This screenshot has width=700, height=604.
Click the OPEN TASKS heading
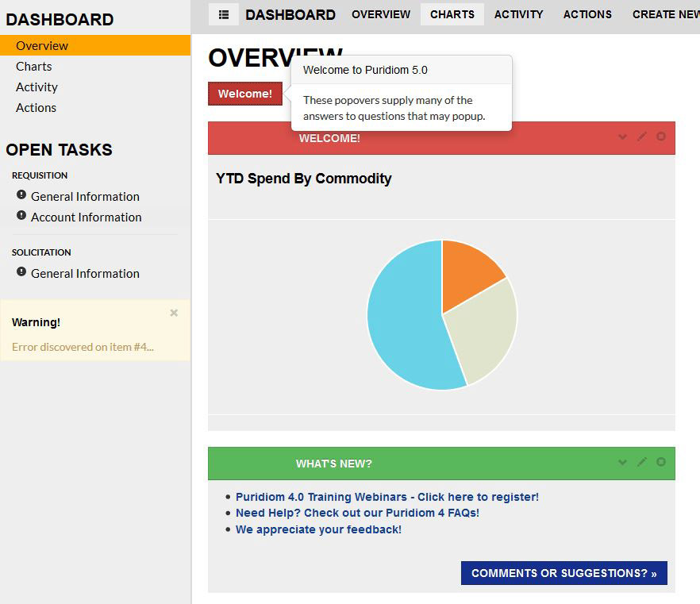pyautogui.click(x=59, y=149)
